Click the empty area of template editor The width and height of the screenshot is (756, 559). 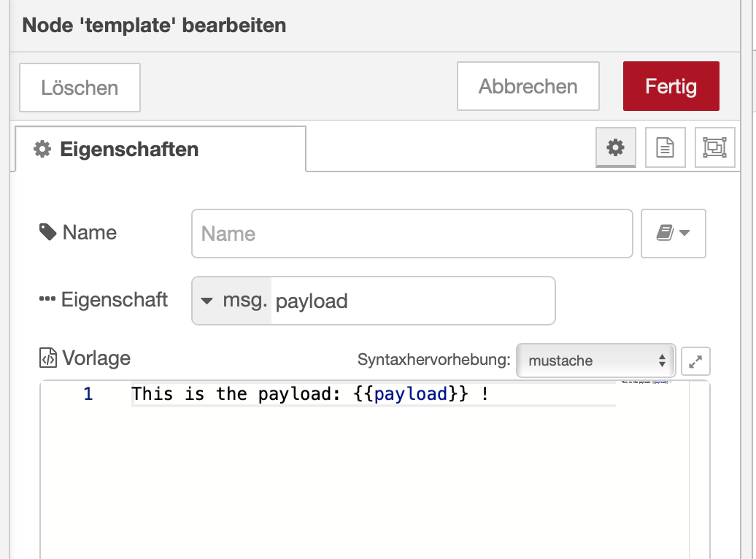point(365,482)
